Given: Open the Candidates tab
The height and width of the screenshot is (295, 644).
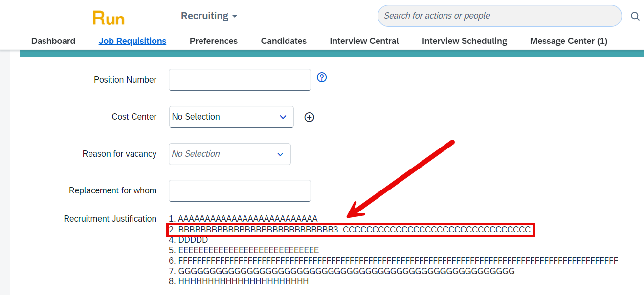Looking at the screenshot, I should coord(284,41).
